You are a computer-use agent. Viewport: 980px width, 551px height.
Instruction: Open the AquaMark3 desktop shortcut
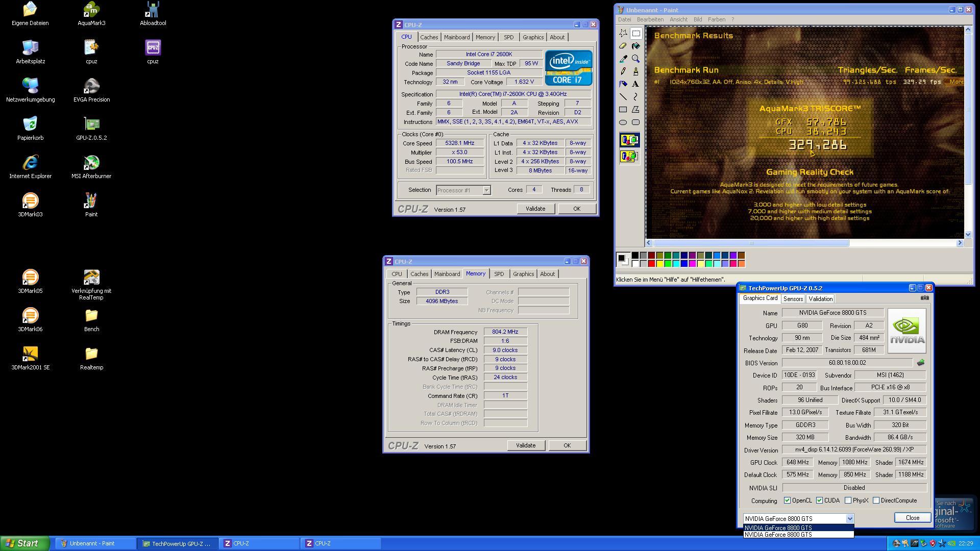(x=91, y=14)
